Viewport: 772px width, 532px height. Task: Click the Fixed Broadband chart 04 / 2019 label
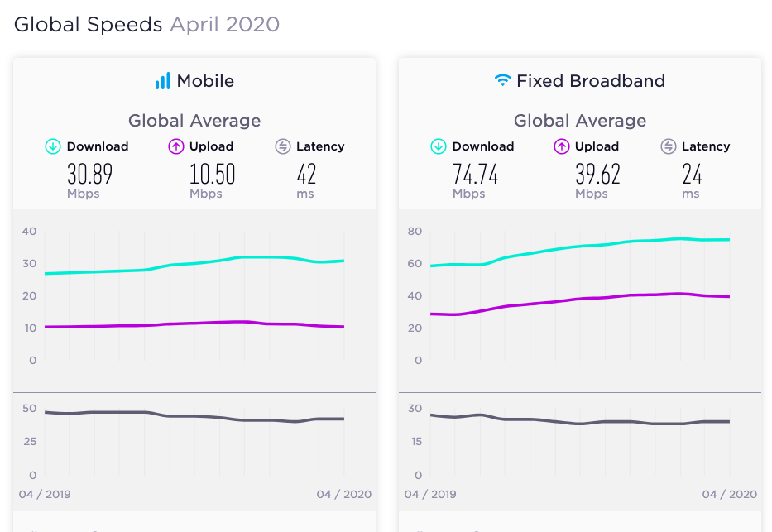[430, 495]
